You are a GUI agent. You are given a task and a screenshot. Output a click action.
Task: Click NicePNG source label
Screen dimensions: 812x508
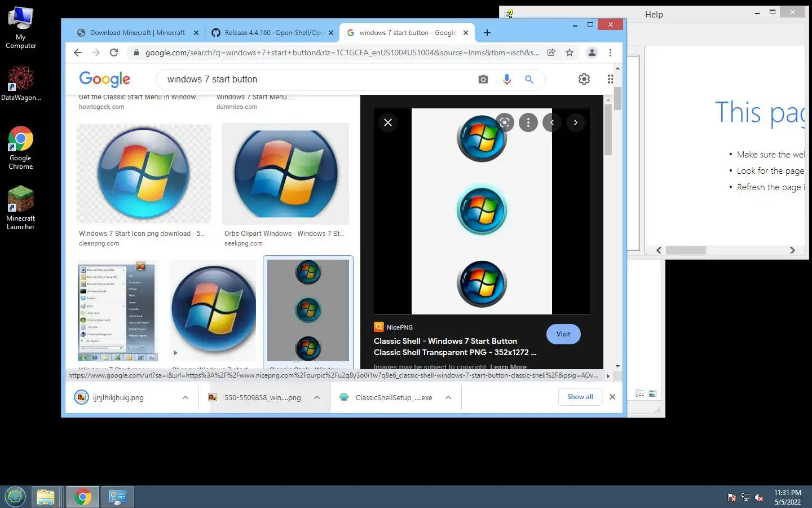pyautogui.click(x=399, y=327)
